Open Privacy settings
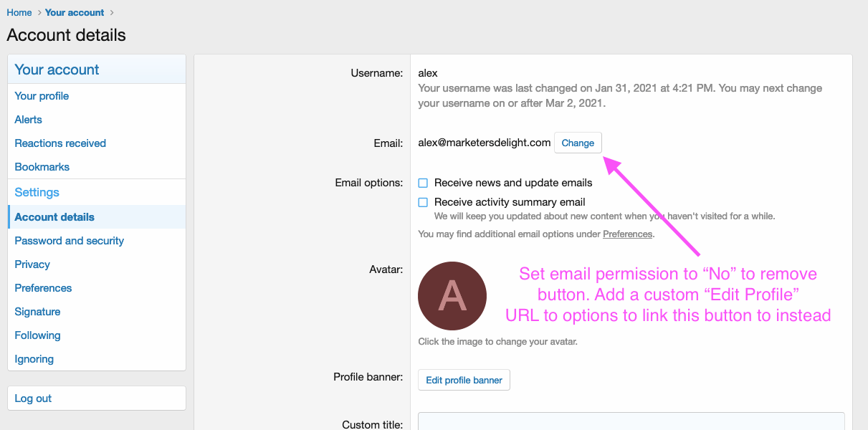The width and height of the screenshot is (868, 430). 32,264
